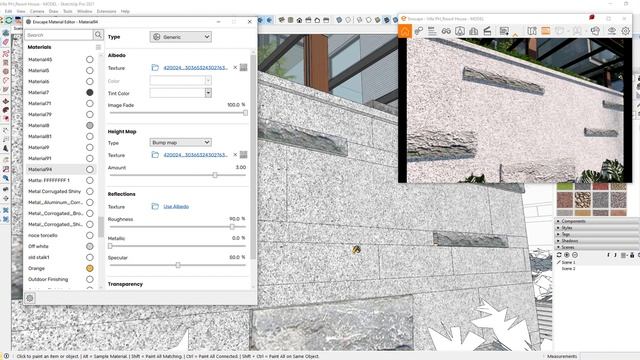This screenshot has width=640, height=360.
Task: Click the add scene plus icon
Action: [567, 255]
